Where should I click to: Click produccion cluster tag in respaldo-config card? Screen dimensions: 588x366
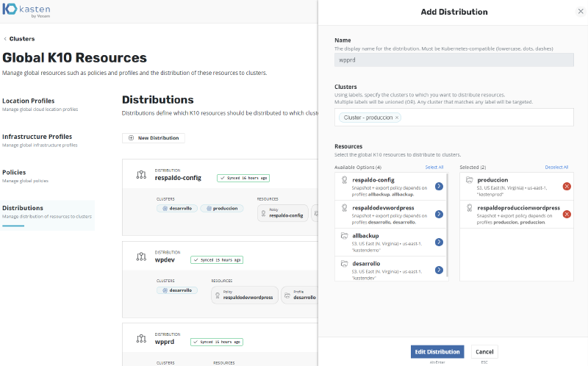click(x=222, y=209)
